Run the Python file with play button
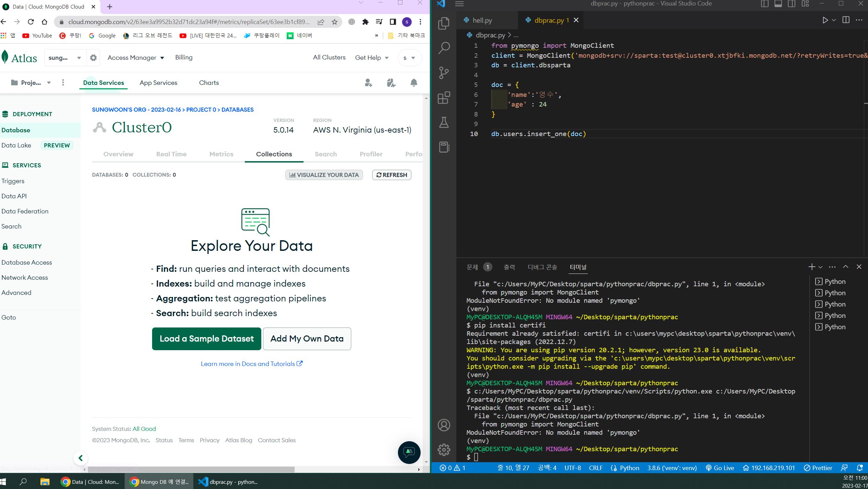Viewport: 868px width, 489px height. pos(825,20)
